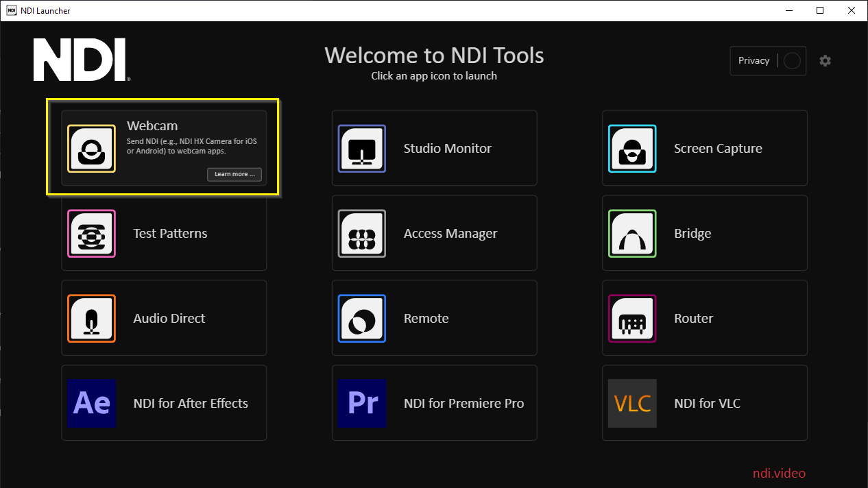868x488 pixels.
Task: Click the Webcam description text
Action: coord(192,146)
